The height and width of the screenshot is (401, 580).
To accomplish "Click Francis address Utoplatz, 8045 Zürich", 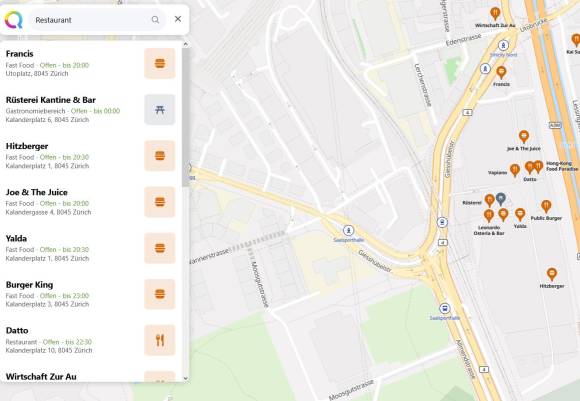I will click(37, 74).
